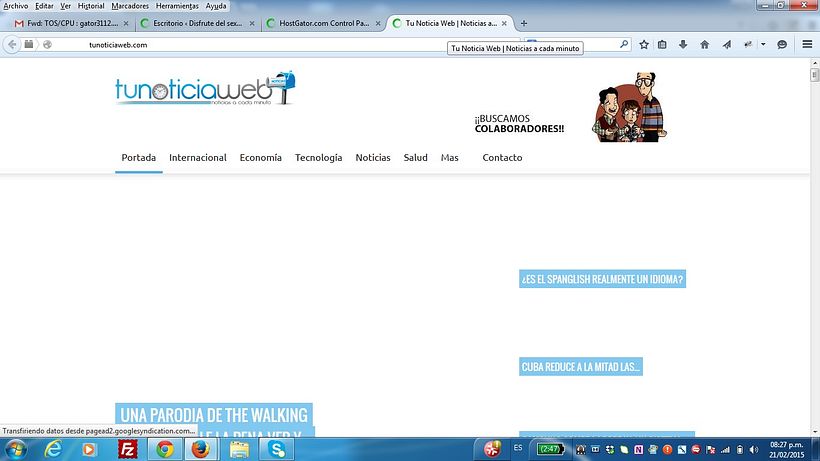
Task: Open Windows Explorer folder from taskbar
Action: [x=240, y=449]
